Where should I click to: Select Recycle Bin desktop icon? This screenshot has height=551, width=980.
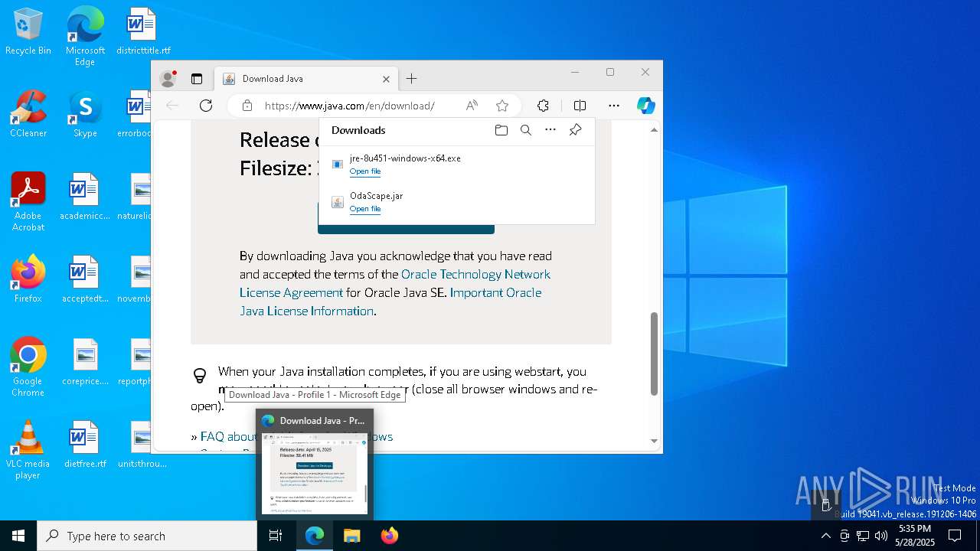(x=28, y=32)
